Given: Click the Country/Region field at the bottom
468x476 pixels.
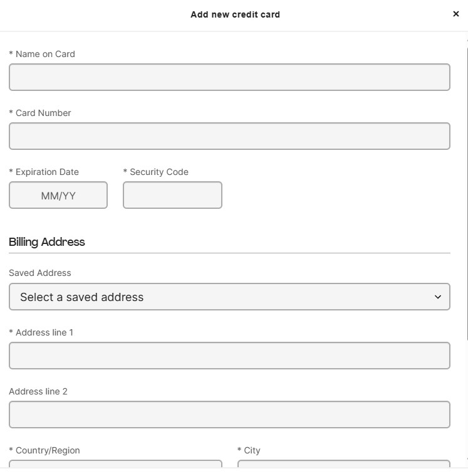Looking at the screenshot, I should click(x=115, y=464).
